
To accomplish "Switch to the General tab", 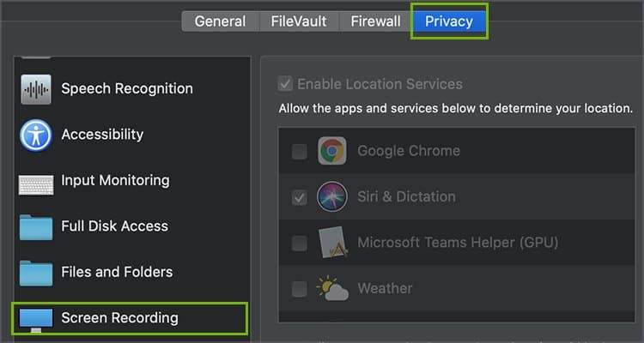I will 220,21.
